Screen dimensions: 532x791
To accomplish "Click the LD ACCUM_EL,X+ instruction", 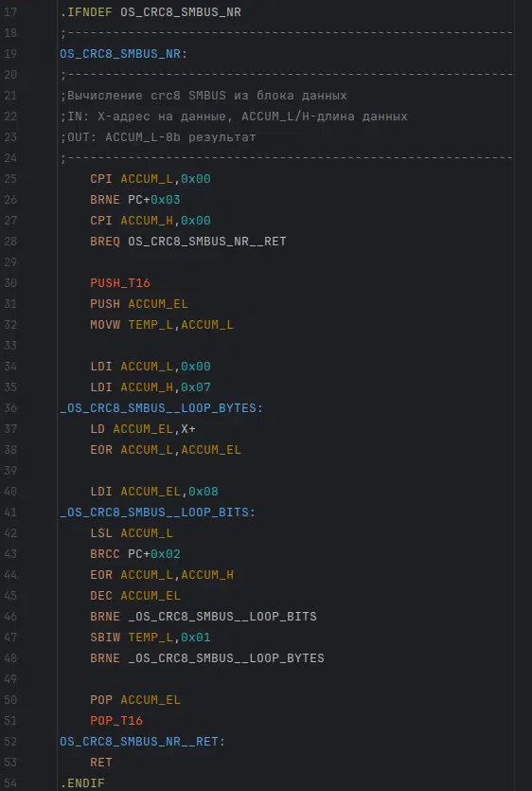I will pos(143,429).
